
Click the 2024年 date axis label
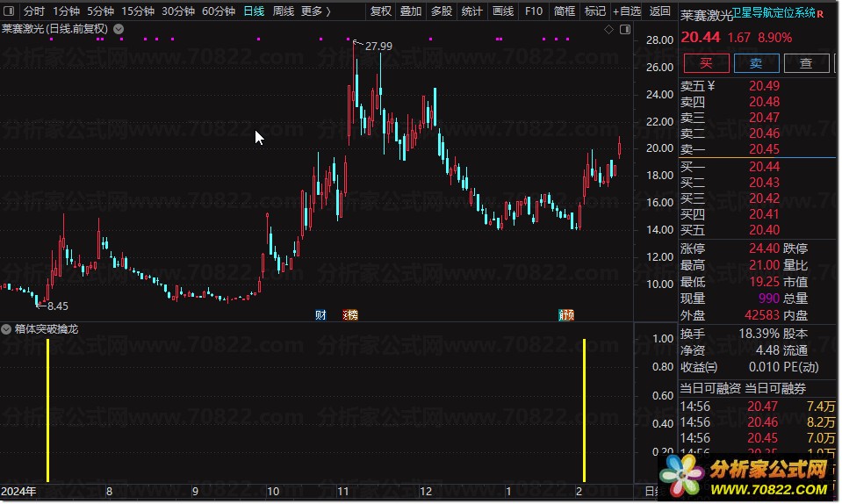point(18,491)
